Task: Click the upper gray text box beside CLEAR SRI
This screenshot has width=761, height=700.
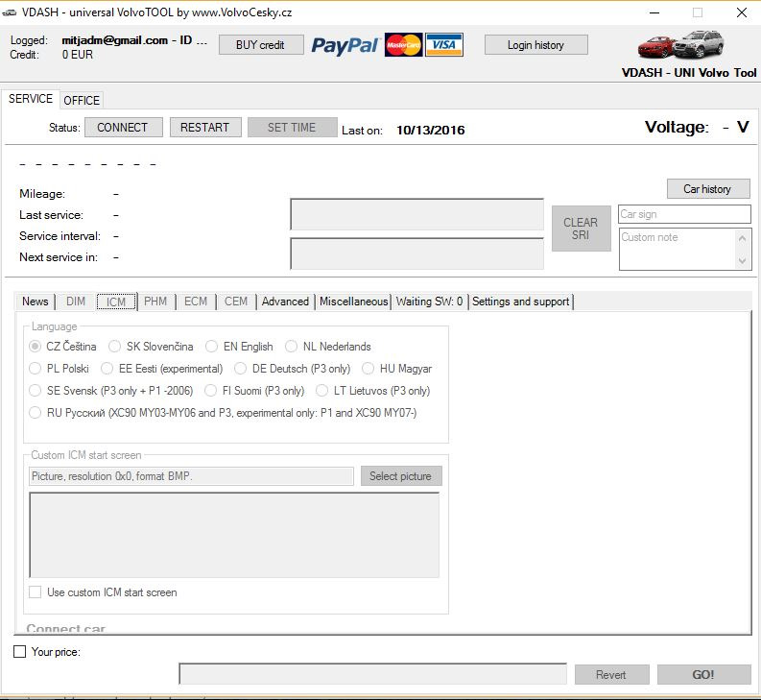Action: [416, 214]
